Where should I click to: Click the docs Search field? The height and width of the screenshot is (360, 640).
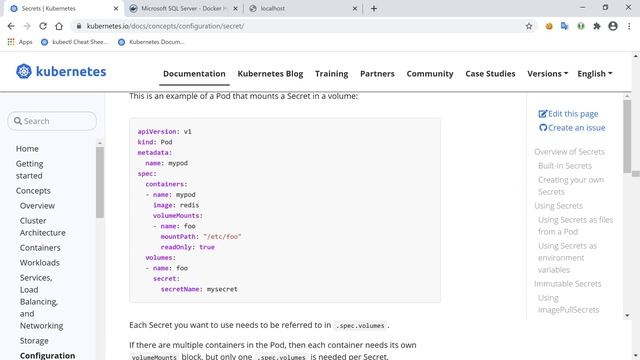pos(52,121)
